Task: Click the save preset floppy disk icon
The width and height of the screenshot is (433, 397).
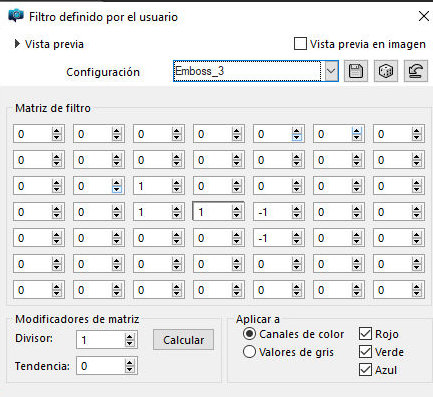Action: coord(356,71)
